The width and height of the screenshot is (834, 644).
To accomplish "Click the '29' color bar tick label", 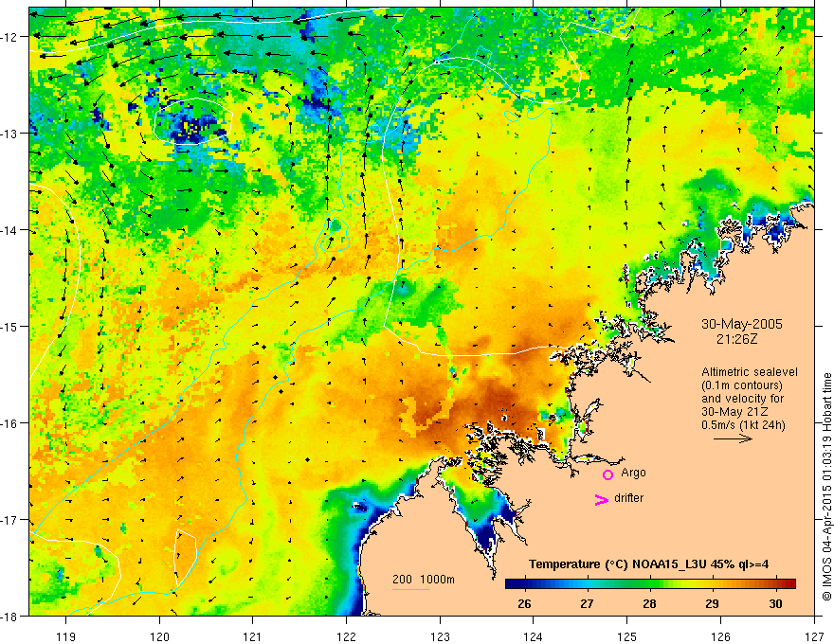I will pyautogui.click(x=712, y=603).
